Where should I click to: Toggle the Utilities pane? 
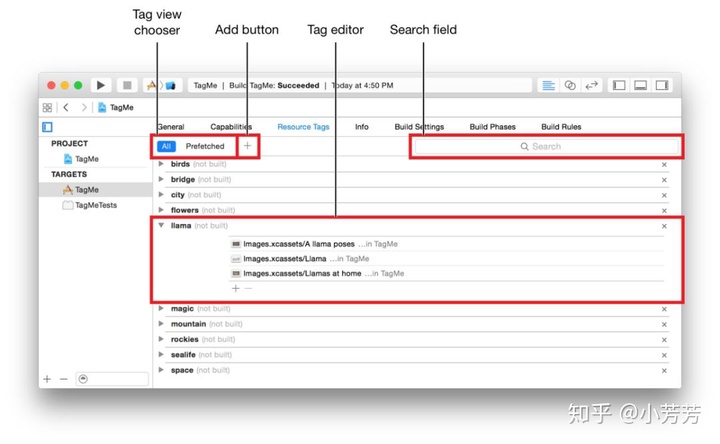coord(662,85)
